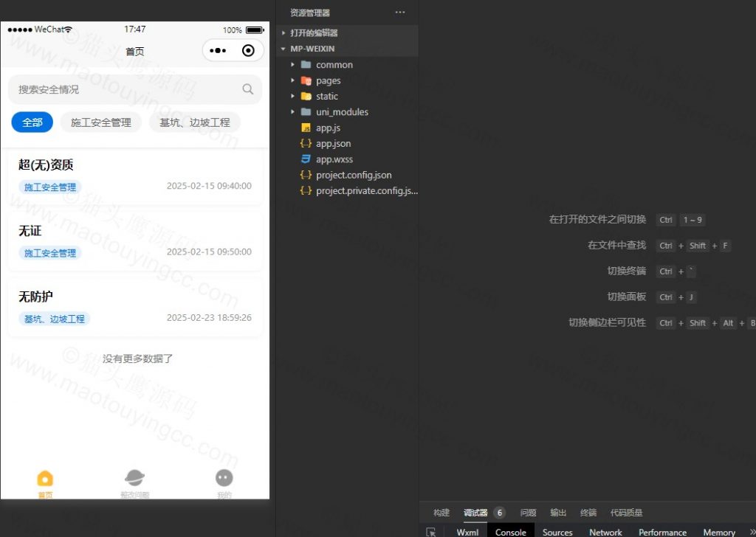Open the Network tab
This screenshot has height=537, width=756.
[605, 532]
